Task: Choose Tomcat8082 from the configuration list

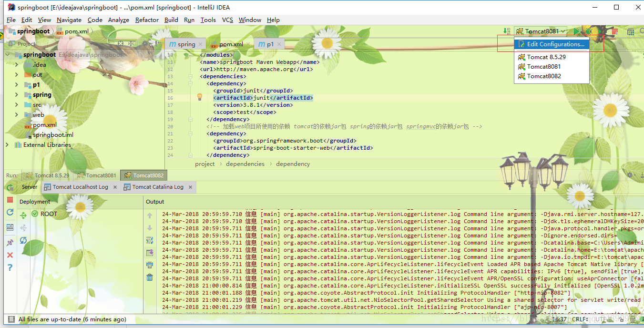Action: point(544,76)
